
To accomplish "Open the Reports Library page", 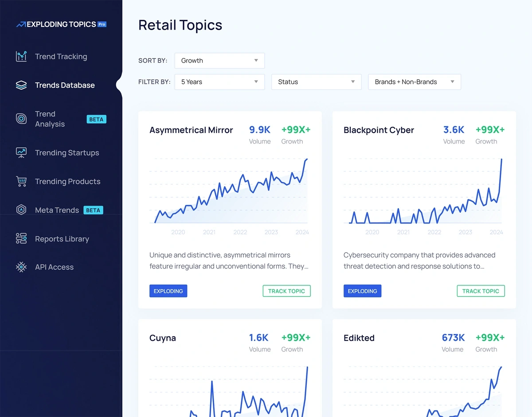I will click(x=62, y=238).
